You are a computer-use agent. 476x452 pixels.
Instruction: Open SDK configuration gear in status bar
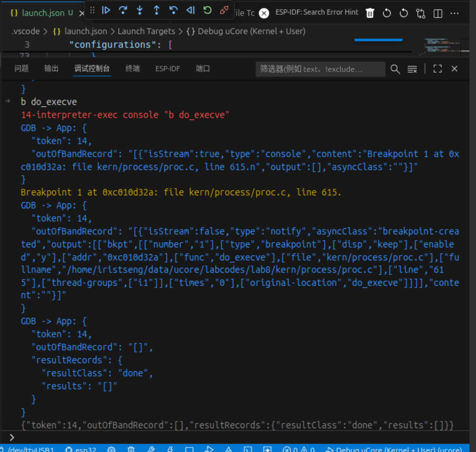click(111, 449)
